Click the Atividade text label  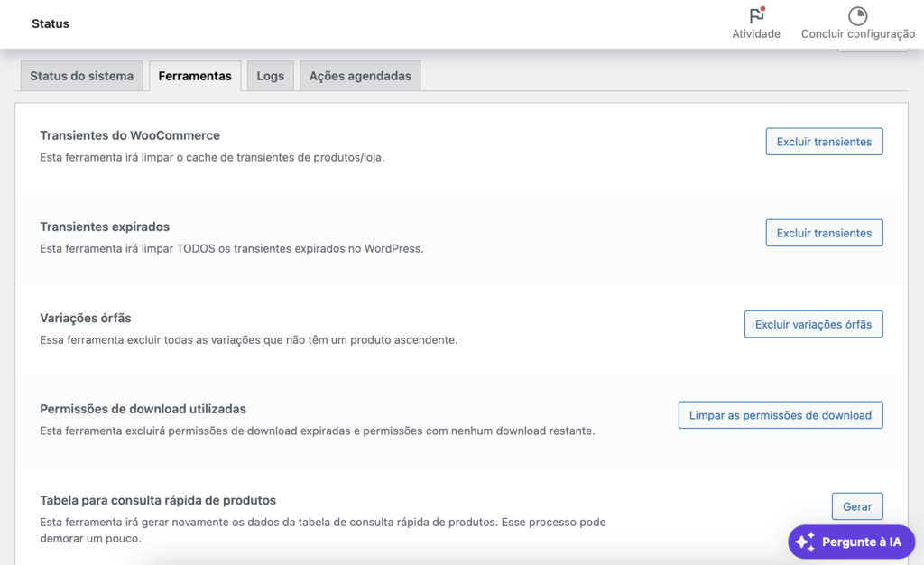(755, 33)
